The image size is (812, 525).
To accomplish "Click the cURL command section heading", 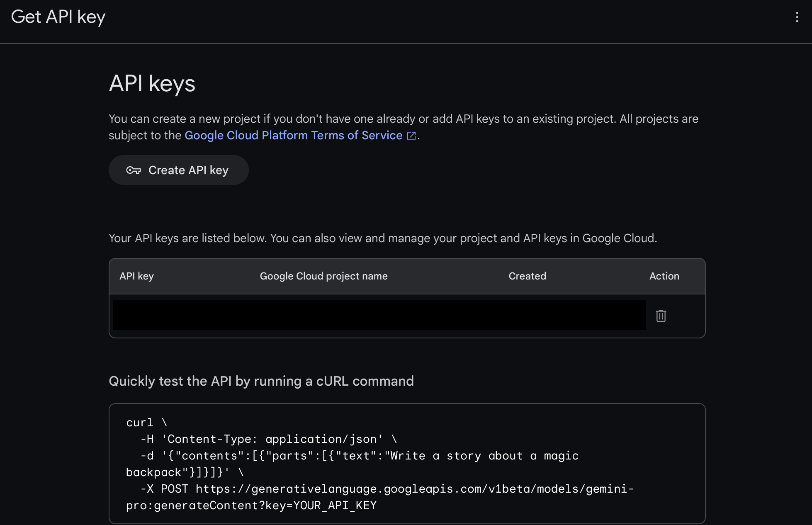I will pyautogui.click(x=261, y=381).
